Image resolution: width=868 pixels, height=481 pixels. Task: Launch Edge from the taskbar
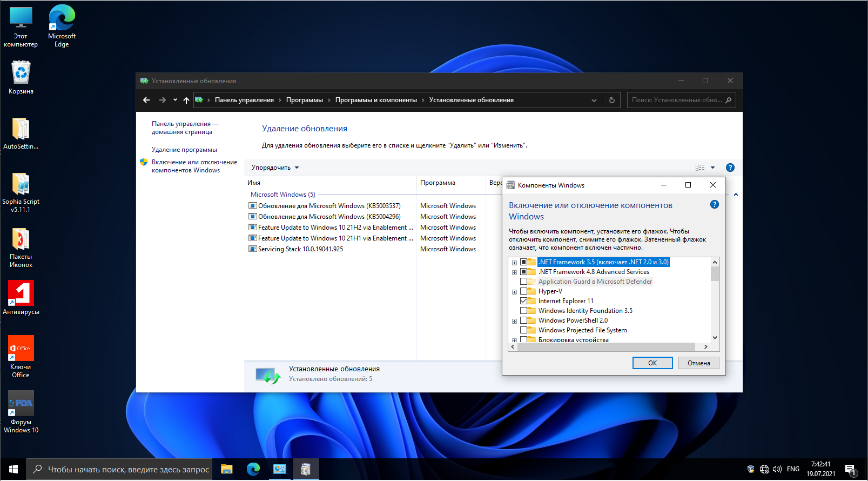[253, 469]
